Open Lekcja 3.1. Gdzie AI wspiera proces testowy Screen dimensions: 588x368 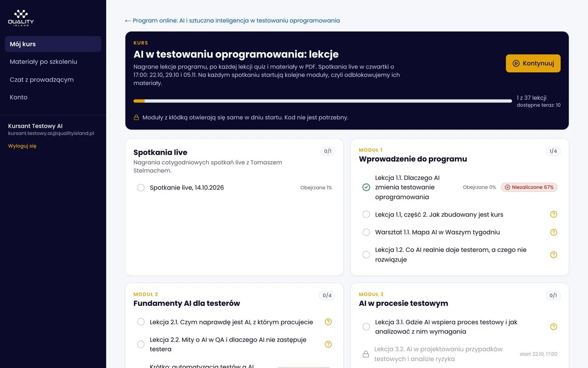click(446, 327)
